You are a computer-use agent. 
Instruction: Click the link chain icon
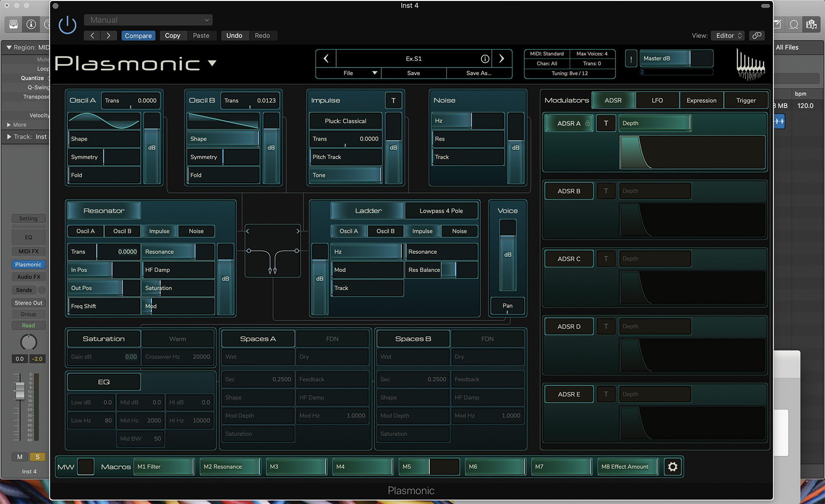[x=757, y=35]
